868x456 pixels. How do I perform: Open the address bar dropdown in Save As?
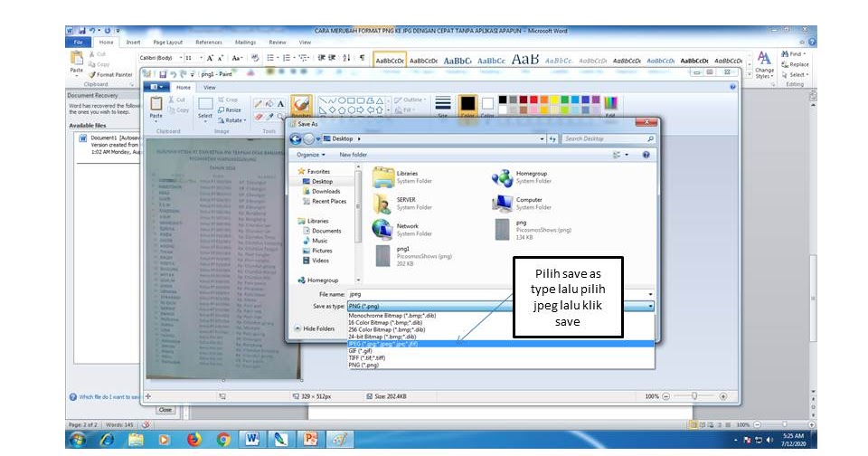542,139
